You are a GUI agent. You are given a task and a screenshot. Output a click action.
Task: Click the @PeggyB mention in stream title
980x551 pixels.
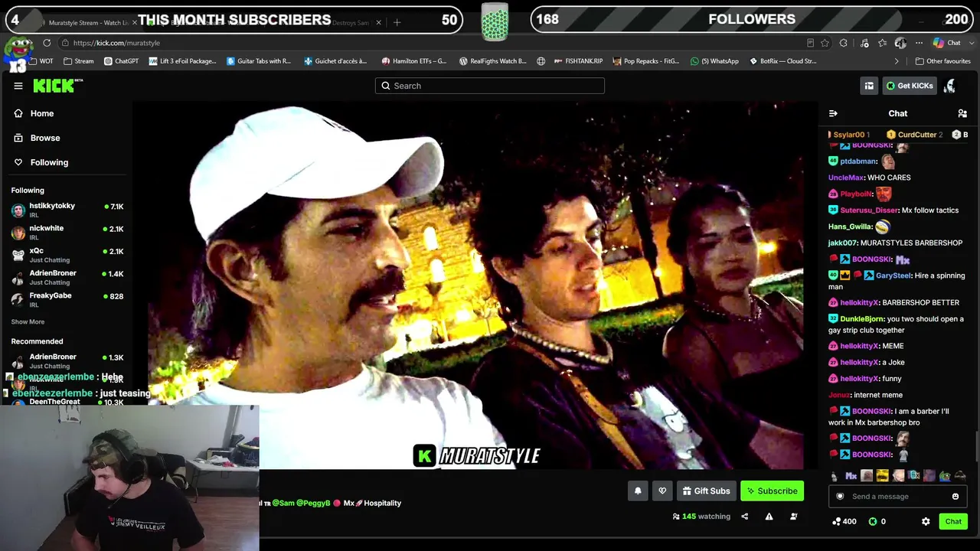point(313,504)
